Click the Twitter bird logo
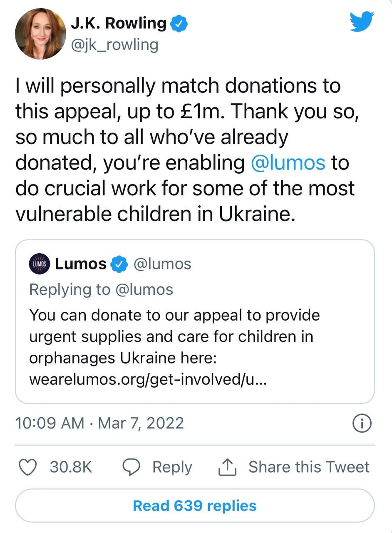 [362, 22]
